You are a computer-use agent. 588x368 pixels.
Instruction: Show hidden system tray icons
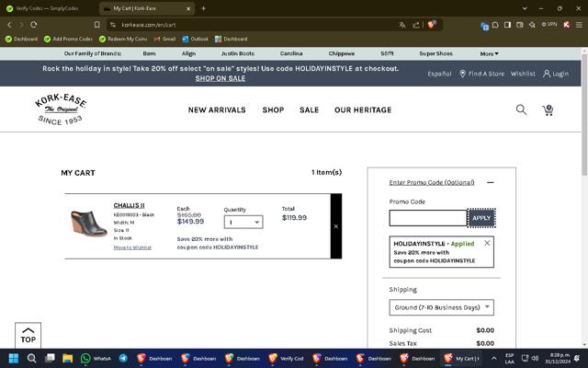[494, 358]
